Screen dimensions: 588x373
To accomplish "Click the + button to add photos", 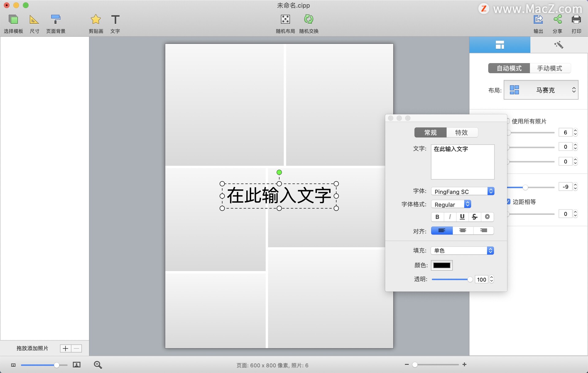I will tap(65, 348).
